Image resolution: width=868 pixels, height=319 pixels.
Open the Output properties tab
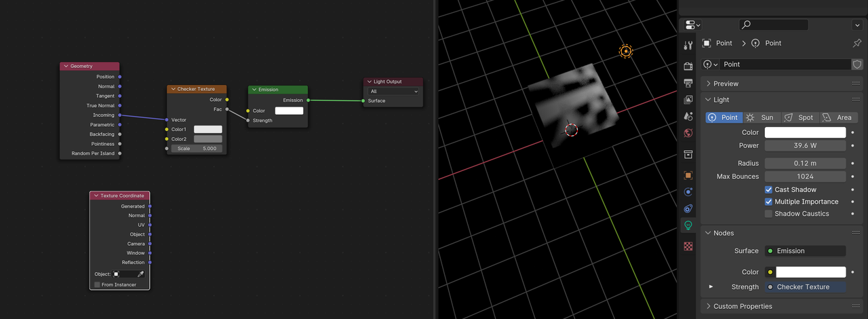point(688,83)
